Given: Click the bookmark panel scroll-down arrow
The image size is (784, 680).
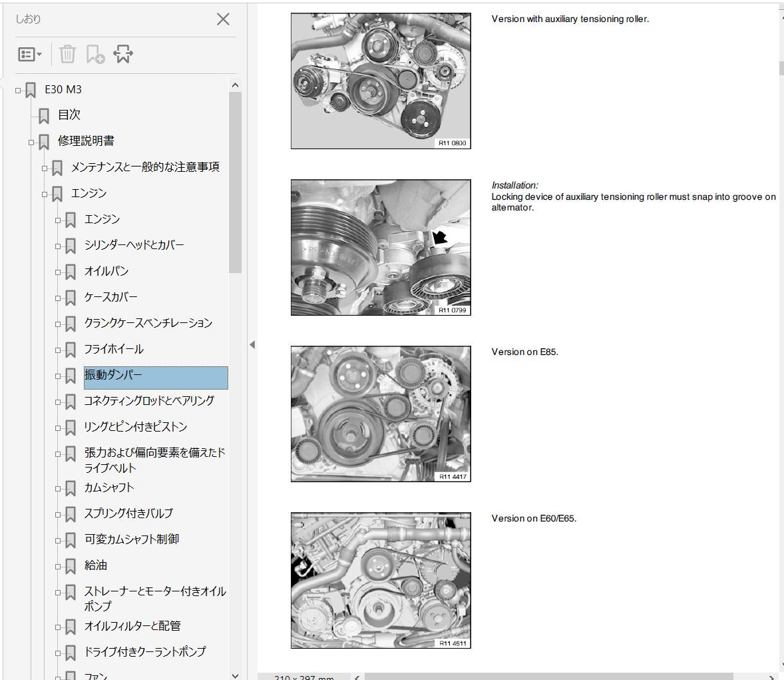Looking at the screenshot, I should pyautogui.click(x=236, y=675).
